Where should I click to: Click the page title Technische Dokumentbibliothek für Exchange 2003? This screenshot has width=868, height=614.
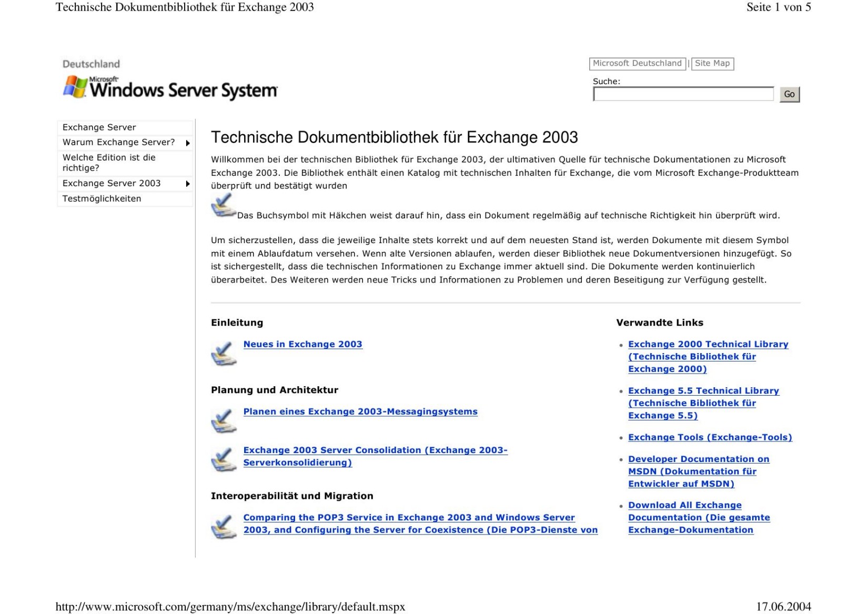(394, 137)
